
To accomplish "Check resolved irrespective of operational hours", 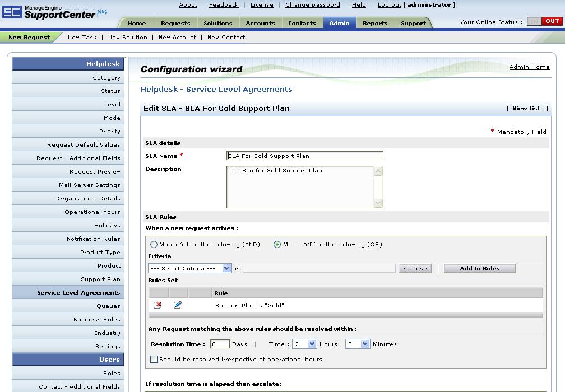I will coord(154,360).
